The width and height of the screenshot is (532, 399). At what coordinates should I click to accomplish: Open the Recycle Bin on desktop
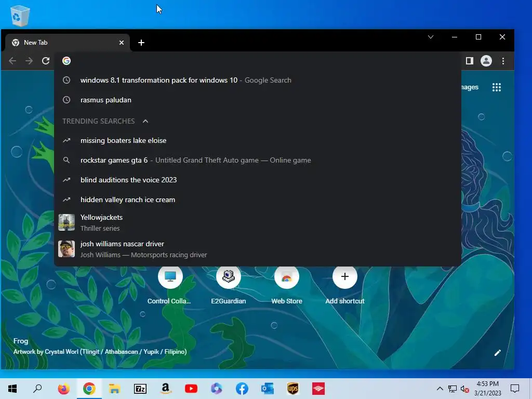pos(20,15)
